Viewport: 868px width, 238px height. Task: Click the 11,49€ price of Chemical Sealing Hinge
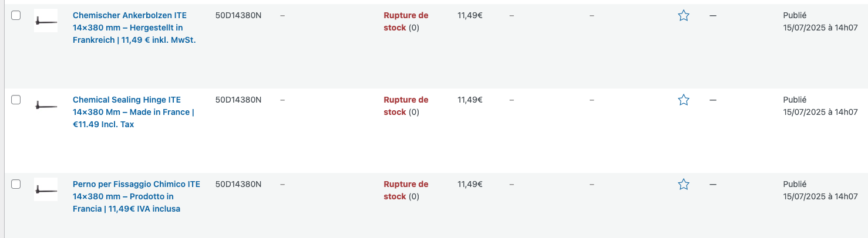(x=470, y=100)
